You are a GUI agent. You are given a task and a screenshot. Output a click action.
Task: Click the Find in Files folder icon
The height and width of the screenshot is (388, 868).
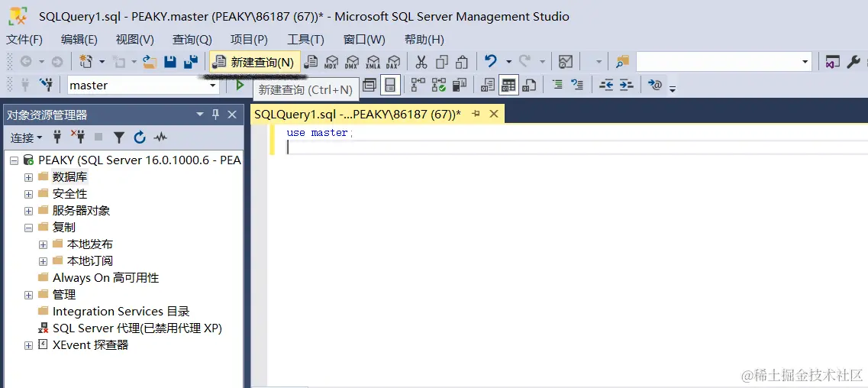tap(623, 61)
